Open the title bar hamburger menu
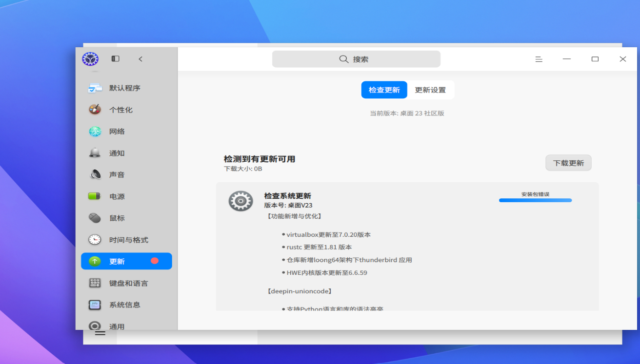640x364 pixels. tap(539, 59)
